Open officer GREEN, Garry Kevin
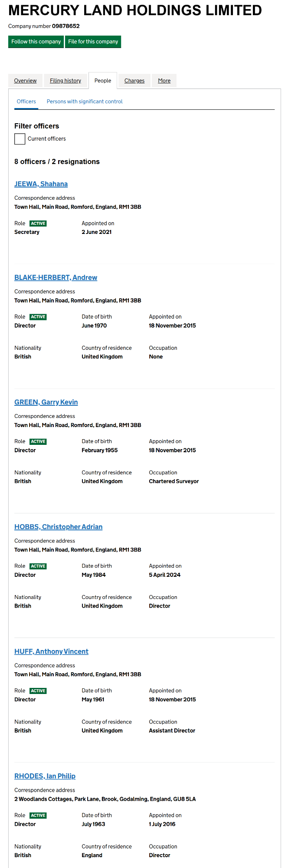The image size is (288, 868). (46, 402)
